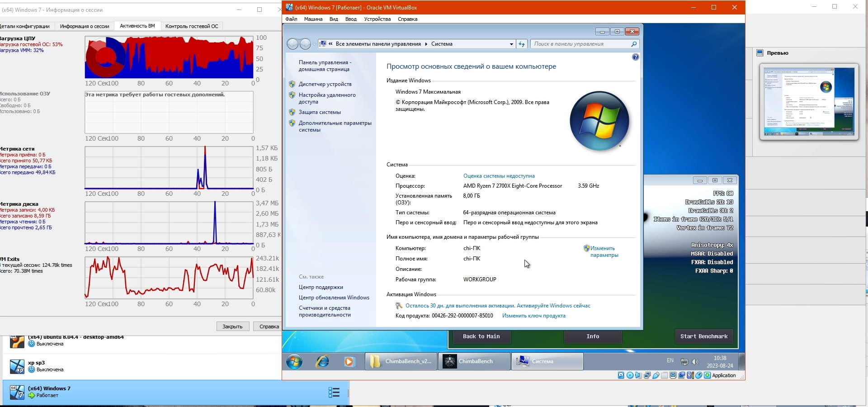
Task: Open the Windows 7 Start orb
Action: [294, 361]
